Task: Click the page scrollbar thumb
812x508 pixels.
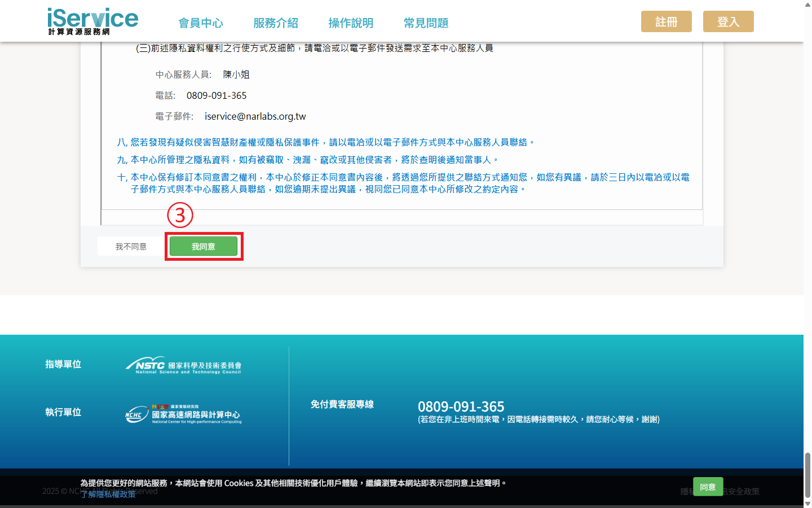Action: tap(807, 475)
